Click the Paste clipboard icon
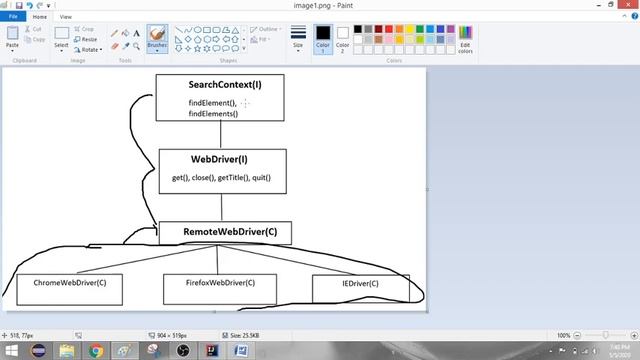This screenshot has height=360, width=640. coord(12,33)
